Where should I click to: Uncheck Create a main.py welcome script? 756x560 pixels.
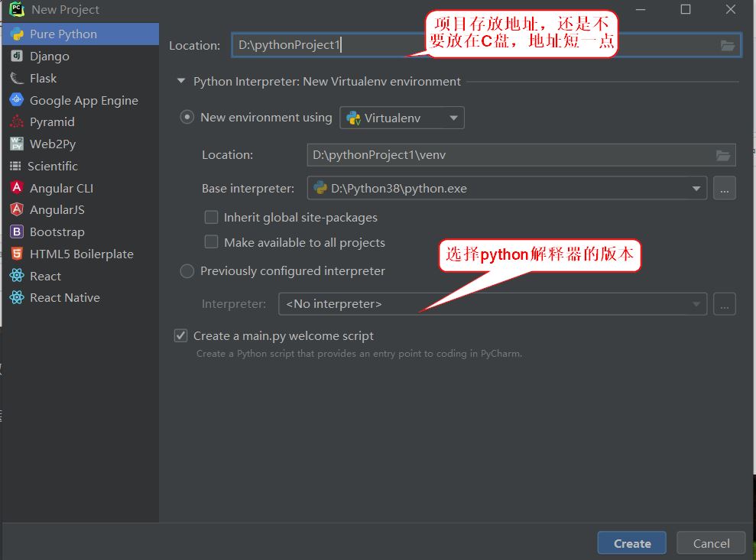coord(181,335)
